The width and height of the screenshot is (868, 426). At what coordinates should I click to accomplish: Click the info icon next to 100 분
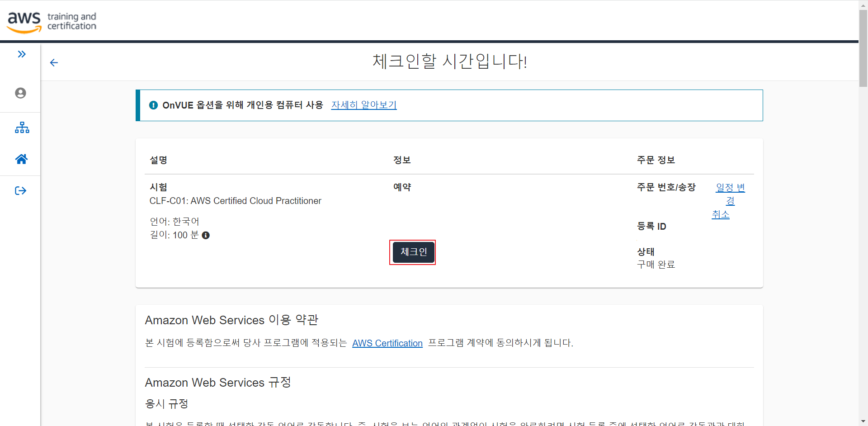[206, 235]
